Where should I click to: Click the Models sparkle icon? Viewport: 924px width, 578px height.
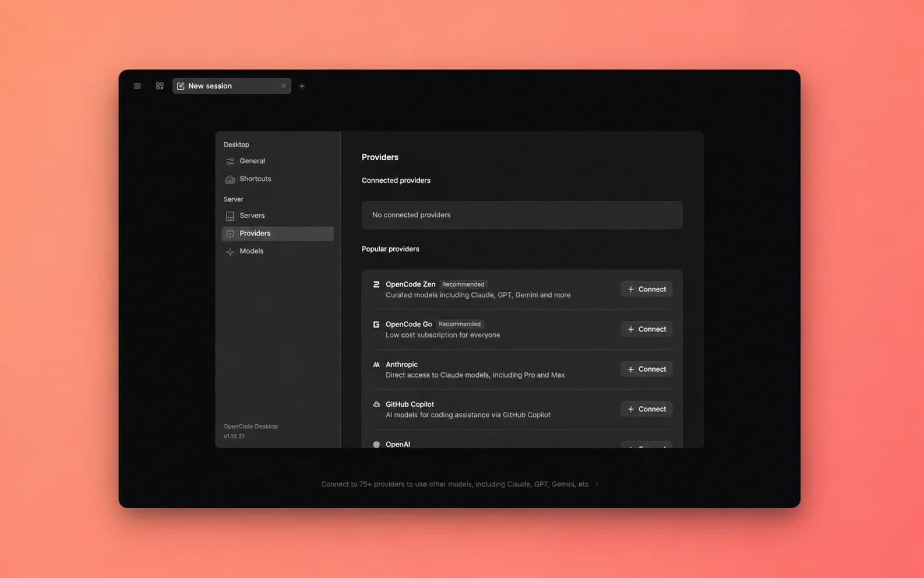point(230,252)
